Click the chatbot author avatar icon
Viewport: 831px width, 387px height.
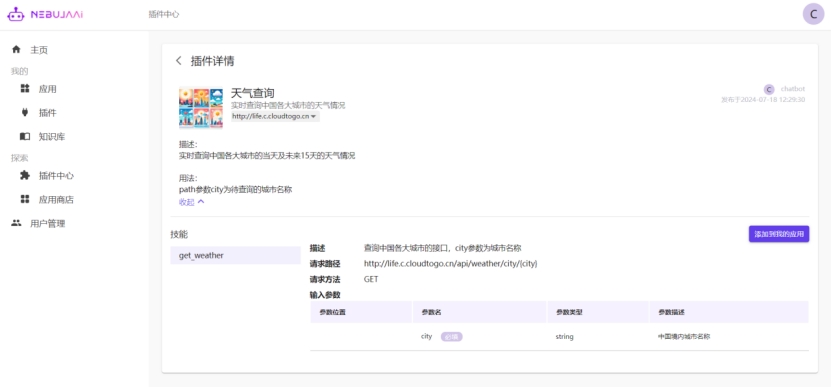click(769, 89)
